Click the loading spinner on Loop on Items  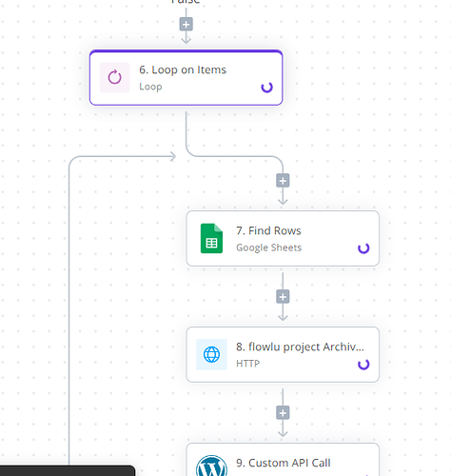266,88
